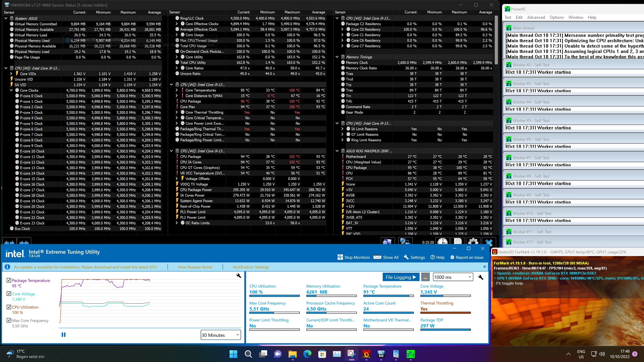The height and width of the screenshot is (362, 644).
Task: Select the Worker #9 - Self-Test window title
Action: click(531, 195)
